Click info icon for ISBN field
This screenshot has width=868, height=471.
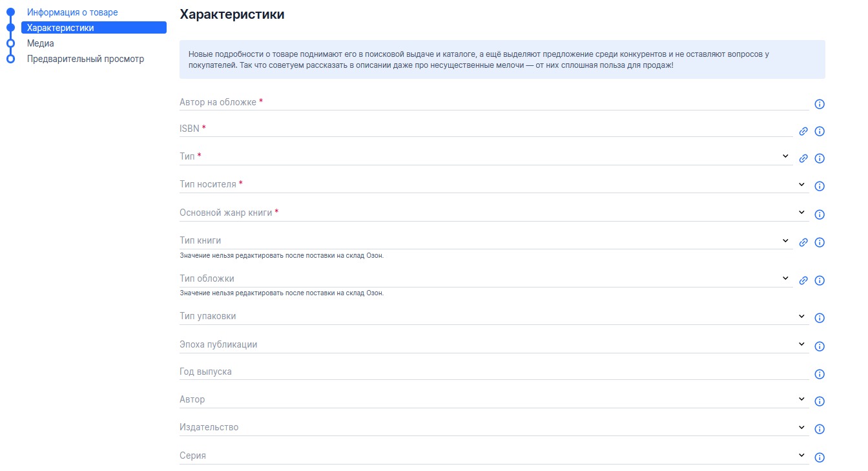(x=820, y=131)
